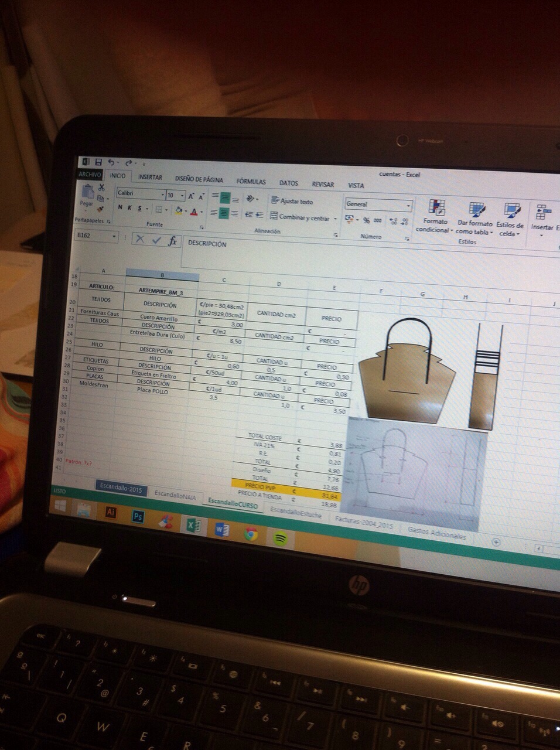This screenshot has width=560, height=750.
Task: Open the General number format dropdown
Action: coord(408,205)
